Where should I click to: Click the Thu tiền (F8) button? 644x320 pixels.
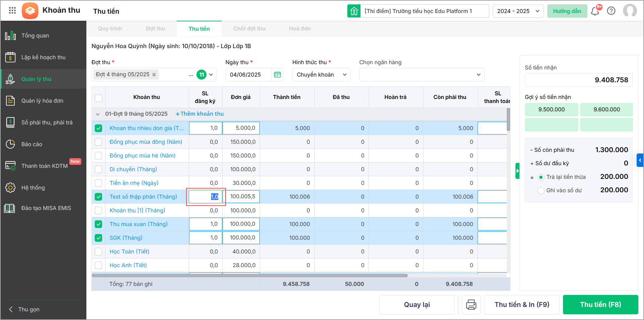click(600, 305)
